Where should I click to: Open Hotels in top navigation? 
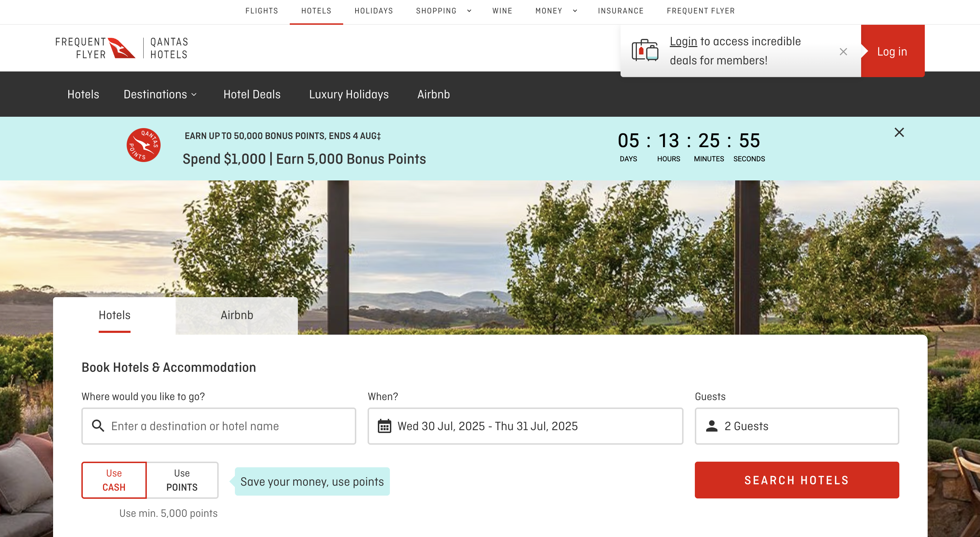(316, 11)
